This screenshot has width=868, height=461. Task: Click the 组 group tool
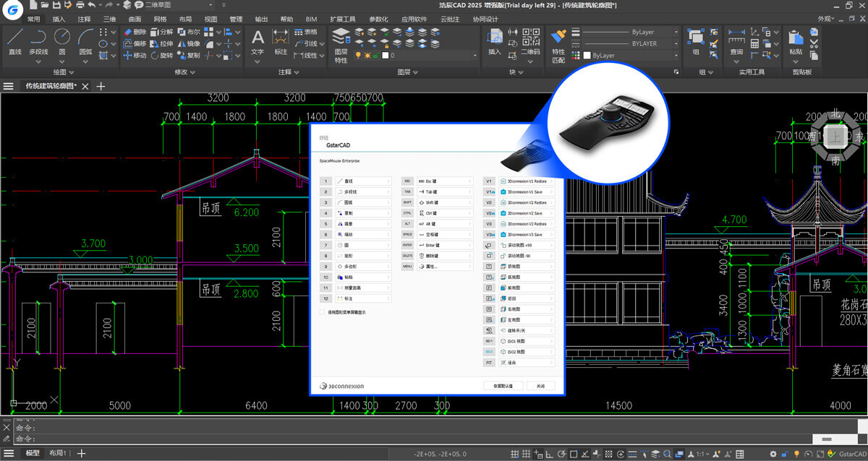pyautogui.click(x=695, y=42)
